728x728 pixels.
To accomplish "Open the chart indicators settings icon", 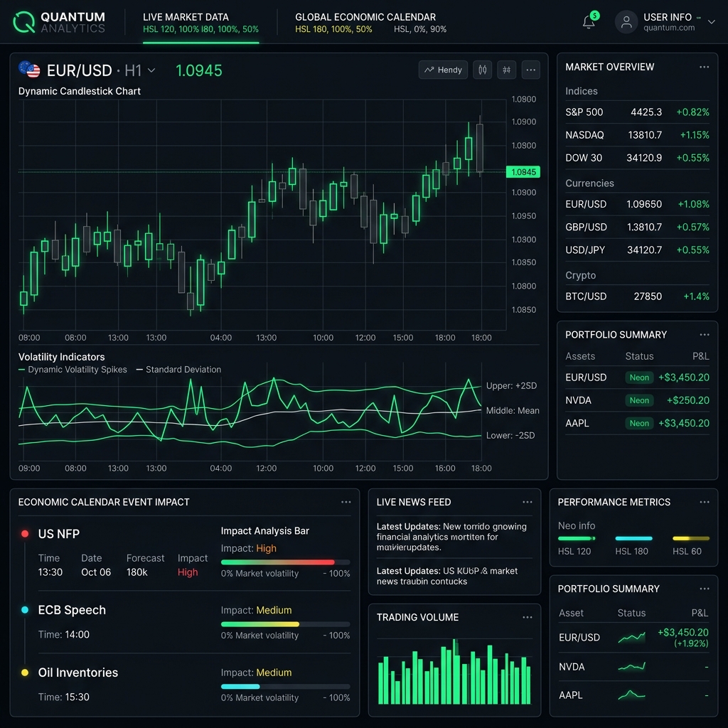I will click(x=506, y=70).
